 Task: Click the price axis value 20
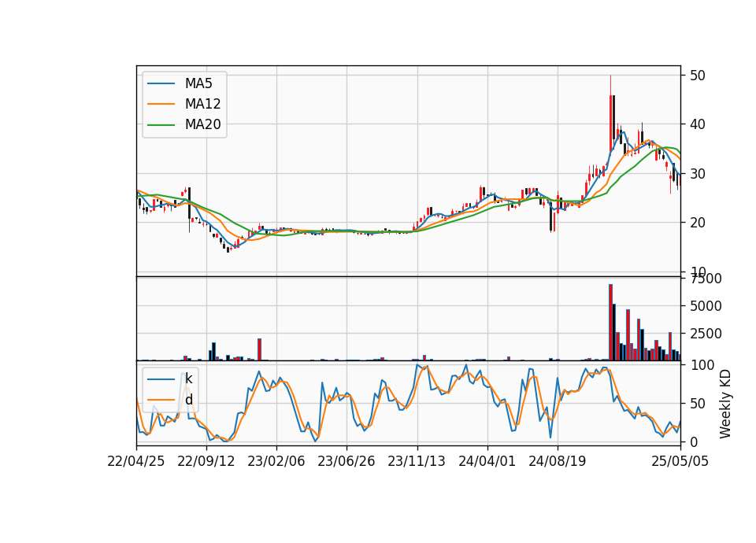pyautogui.click(x=698, y=223)
